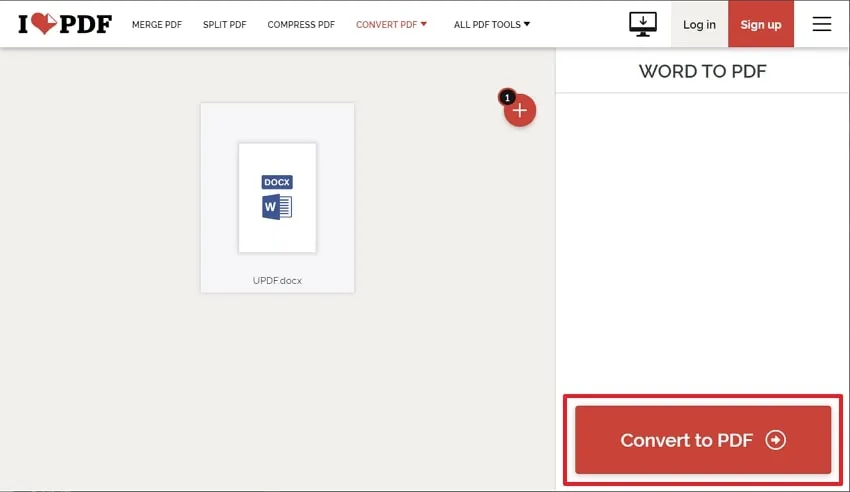Open the hamburger menu

[x=822, y=24]
